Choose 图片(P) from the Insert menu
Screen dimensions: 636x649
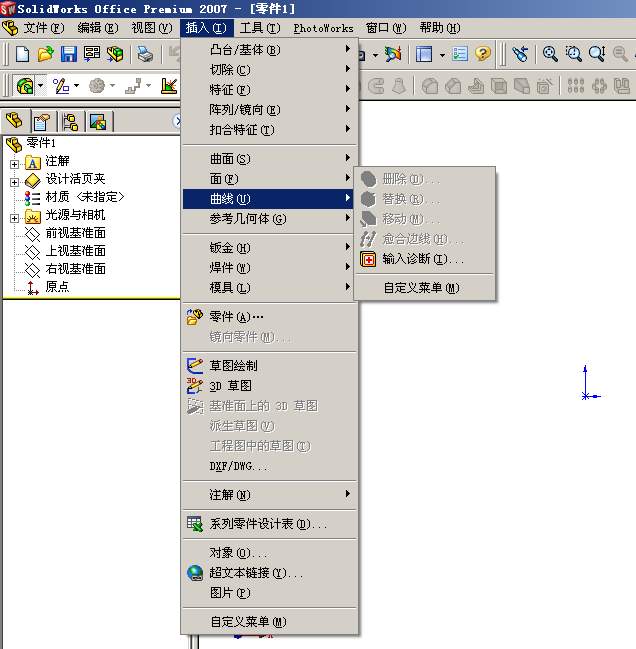269,593
